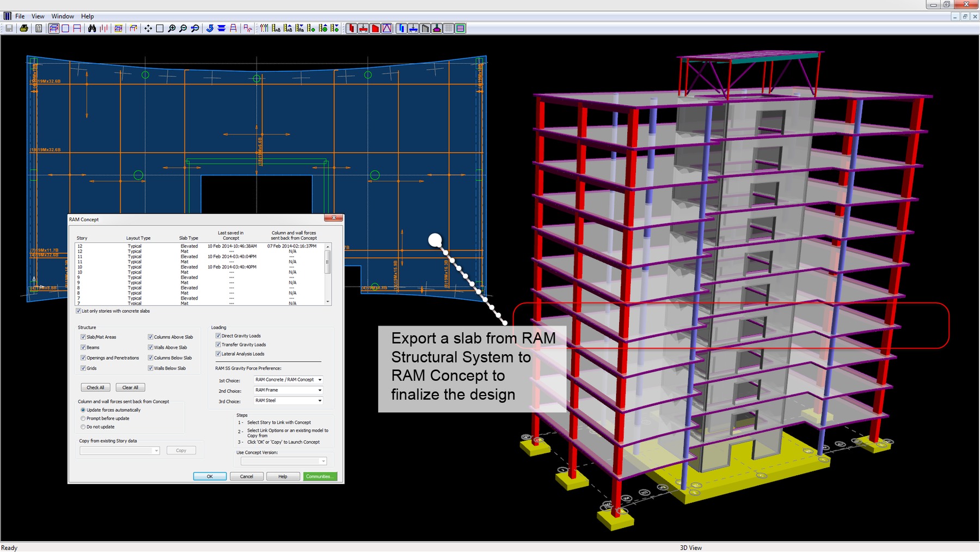This screenshot has width=980, height=552.
Task: Click the blue rotate arrow icon
Action: [x=210, y=28]
